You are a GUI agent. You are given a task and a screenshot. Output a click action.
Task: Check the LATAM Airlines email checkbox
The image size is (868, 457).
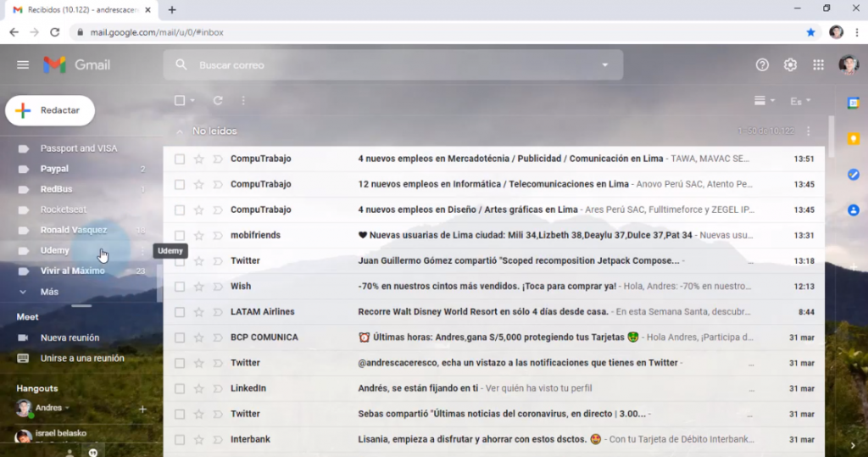point(180,312)
